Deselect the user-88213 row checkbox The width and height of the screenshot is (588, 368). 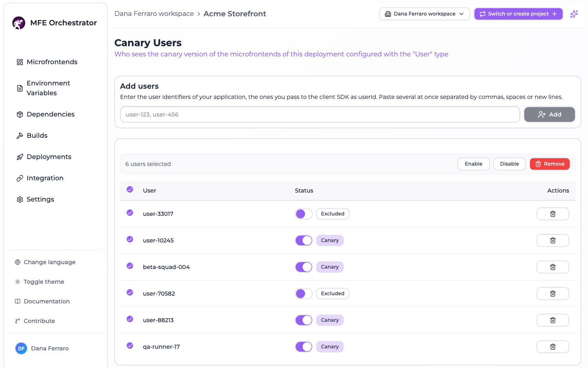[130, 319]
